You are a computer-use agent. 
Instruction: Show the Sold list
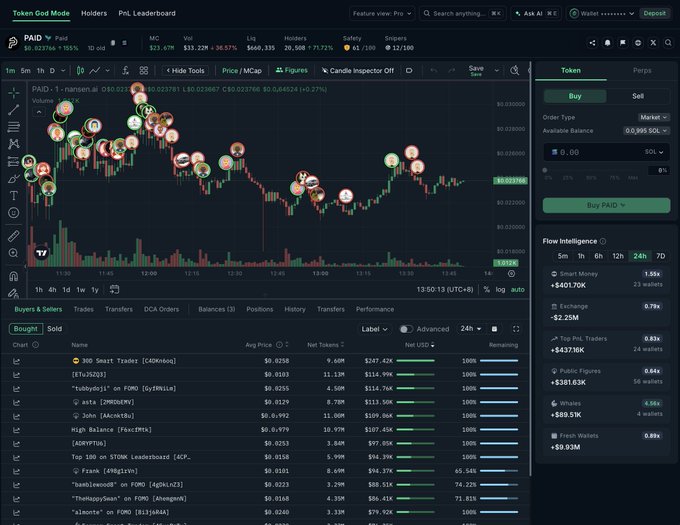pos(54,329)
